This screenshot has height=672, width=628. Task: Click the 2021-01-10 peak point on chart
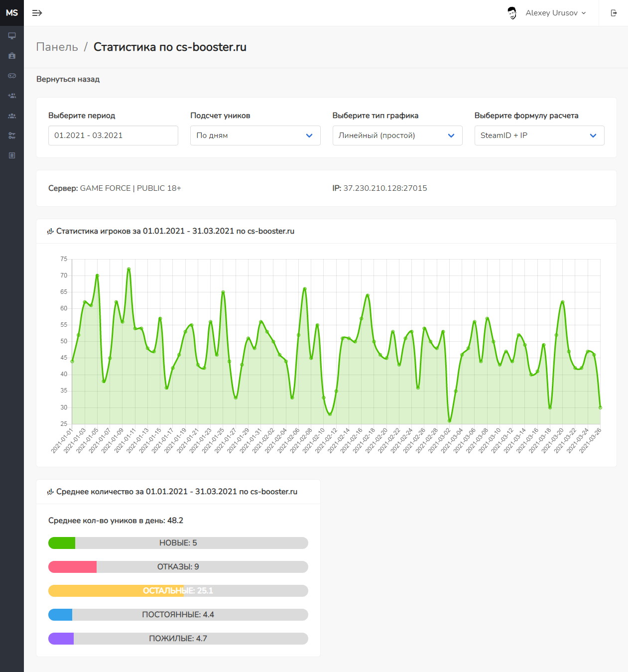pos(128,269)
